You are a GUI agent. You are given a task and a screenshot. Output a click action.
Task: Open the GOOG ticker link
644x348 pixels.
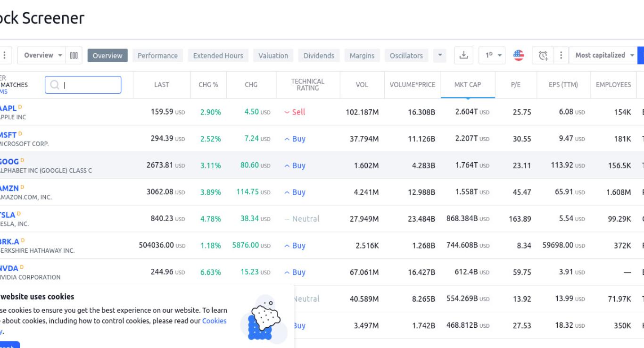[9, 161]
